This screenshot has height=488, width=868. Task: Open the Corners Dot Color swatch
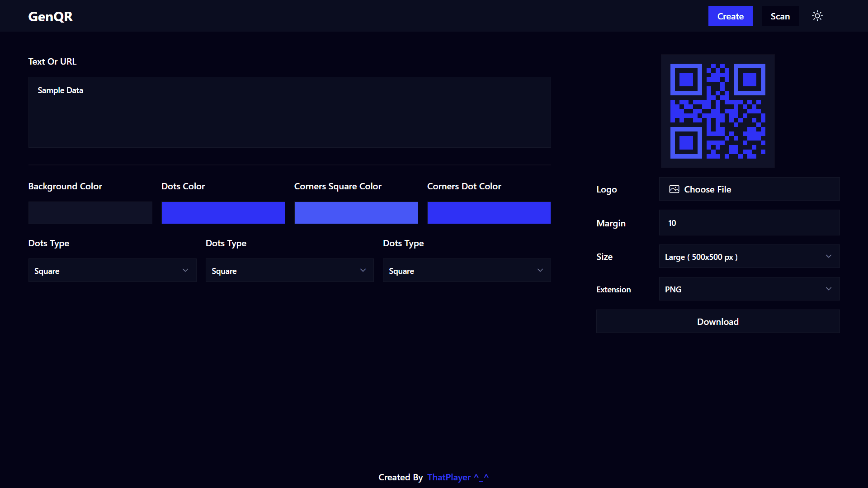click(489, 213)
